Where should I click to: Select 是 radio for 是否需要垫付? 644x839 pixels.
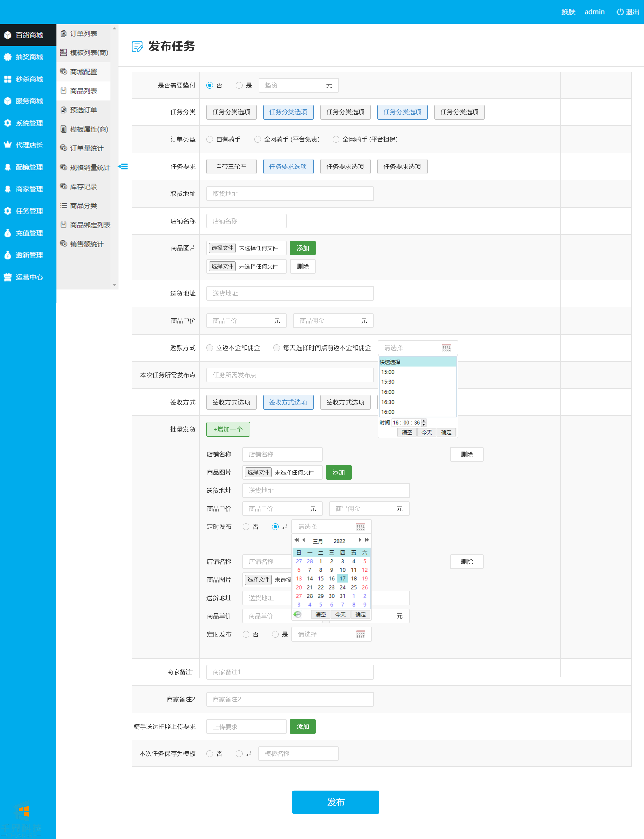(x=239, y=85)
